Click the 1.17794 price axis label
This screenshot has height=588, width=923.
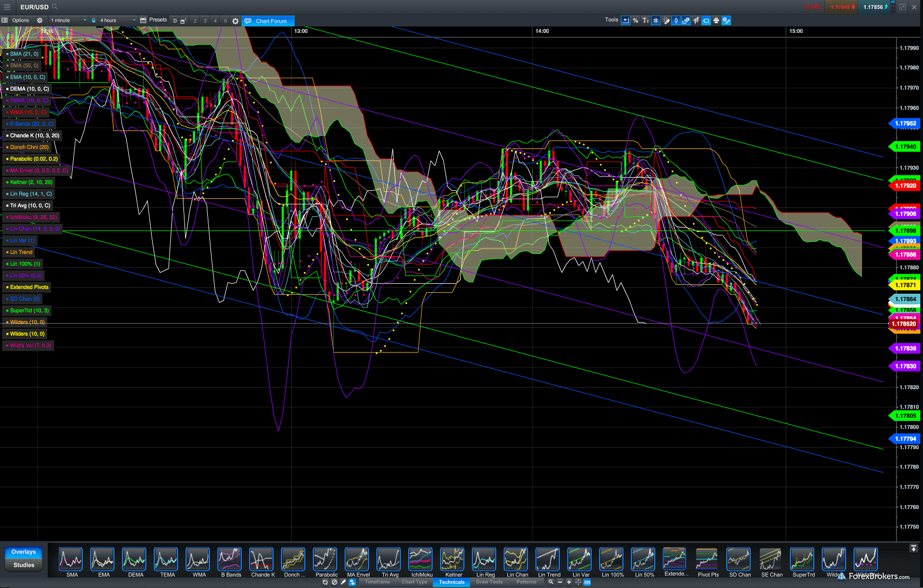(x=905, y=439)
